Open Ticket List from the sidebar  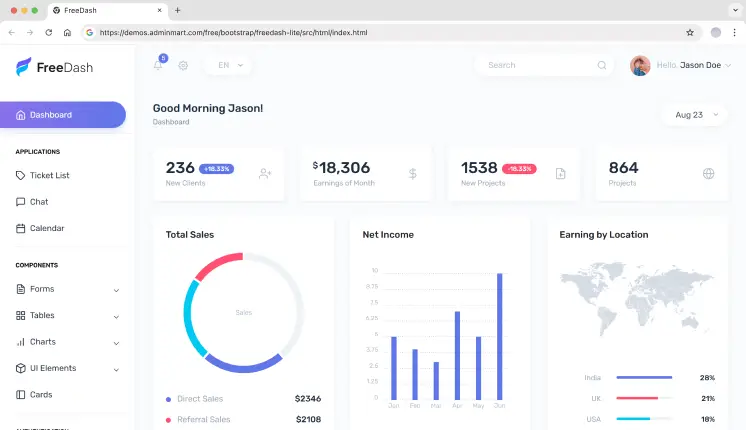[49, 175]
